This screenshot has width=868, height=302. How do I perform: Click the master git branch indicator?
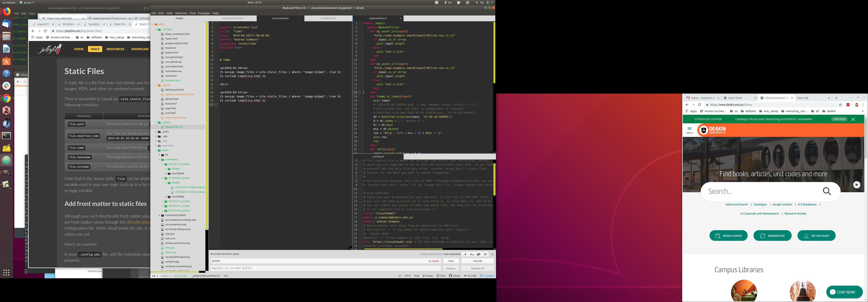click(x=428, y=276)
